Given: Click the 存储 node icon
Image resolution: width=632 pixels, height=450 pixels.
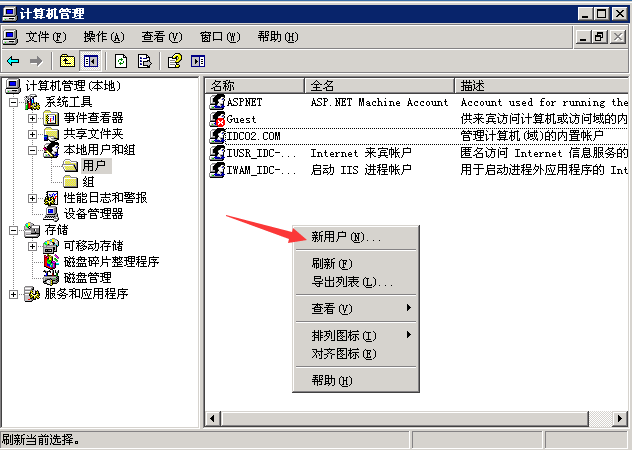Looking at the screenshot, I should point(32,230).
